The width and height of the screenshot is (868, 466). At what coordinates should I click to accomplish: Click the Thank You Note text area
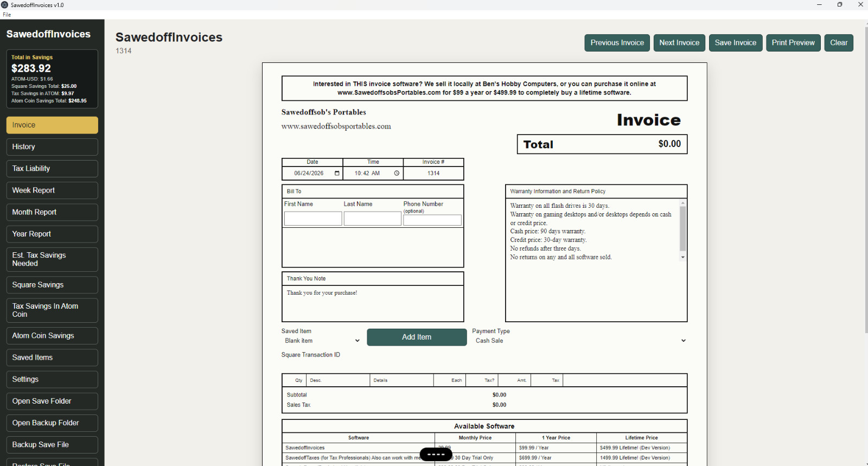pos(373,303)
